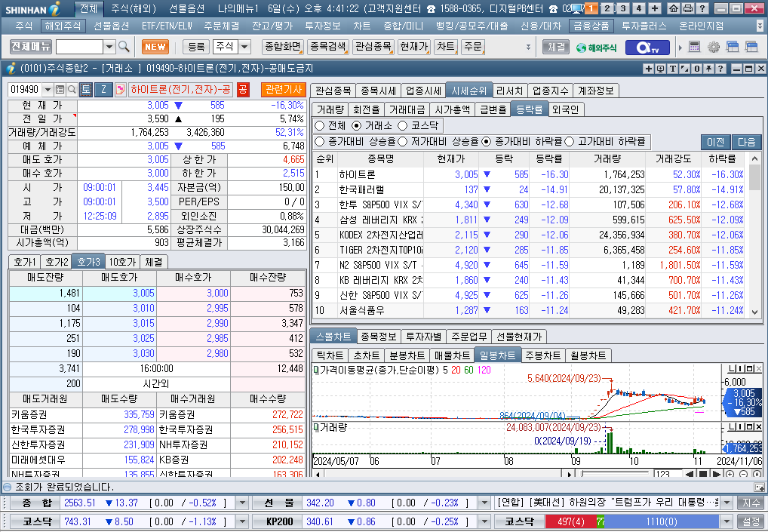
Task: Click the status bar corner icon at right
Action: point(759,487)
